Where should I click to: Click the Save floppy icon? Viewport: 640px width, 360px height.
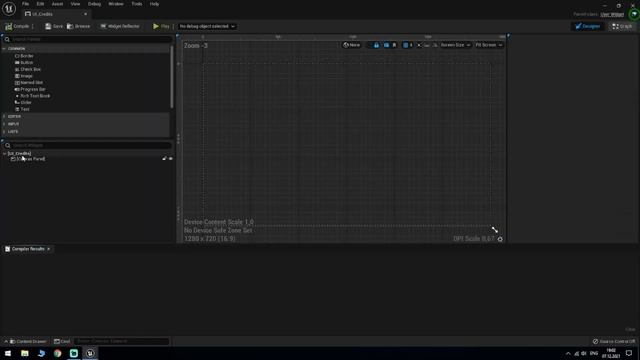point(48,26)
